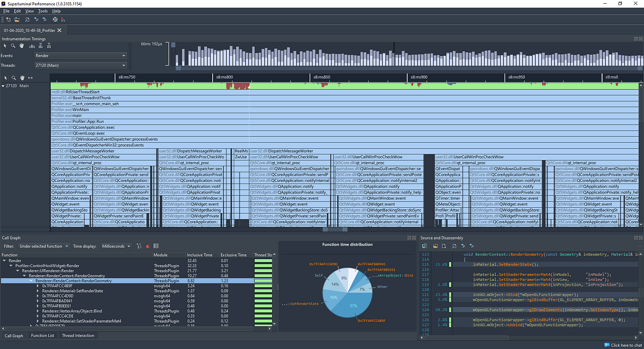Viewport: 644px width, 349px height.
Task: Open the Events dropdown showing Render
Action: point(80,55)
